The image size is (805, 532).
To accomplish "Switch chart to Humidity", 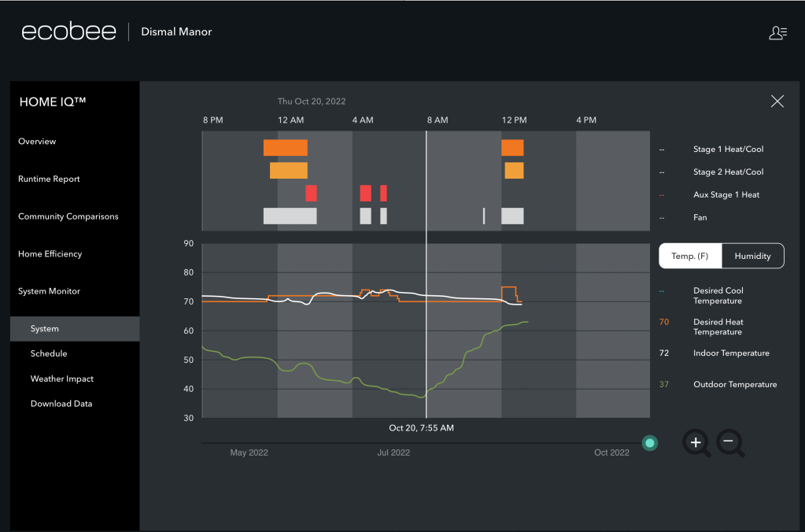I will click(752, 256).
